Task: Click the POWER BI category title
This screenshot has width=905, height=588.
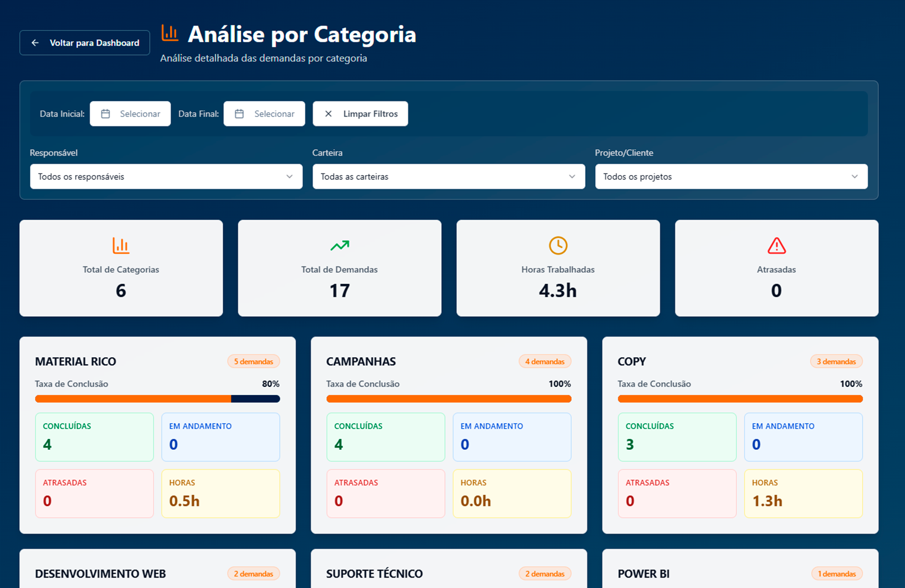Action: 644,574
